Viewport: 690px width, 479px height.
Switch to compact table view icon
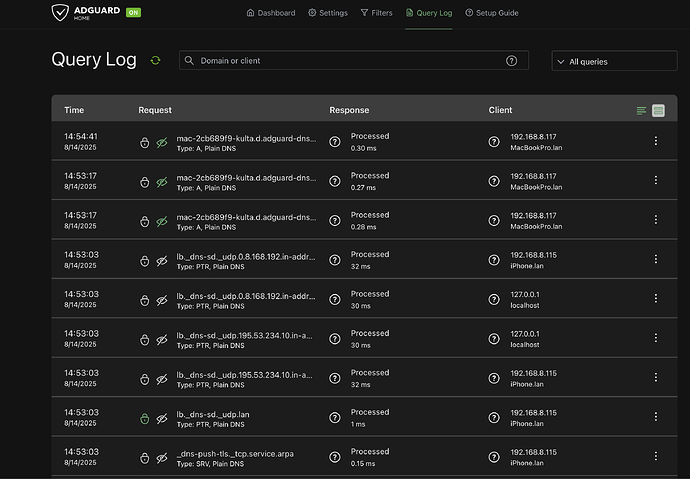pos(641,110)
